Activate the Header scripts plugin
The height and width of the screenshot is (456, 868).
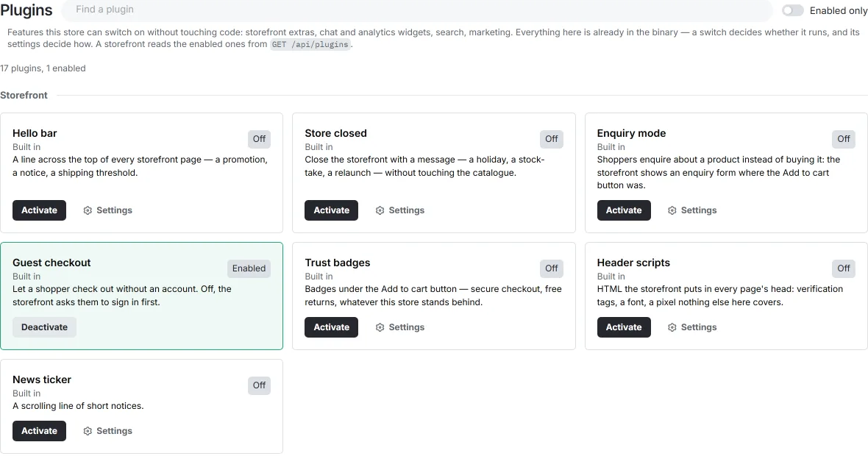(624, 327)
